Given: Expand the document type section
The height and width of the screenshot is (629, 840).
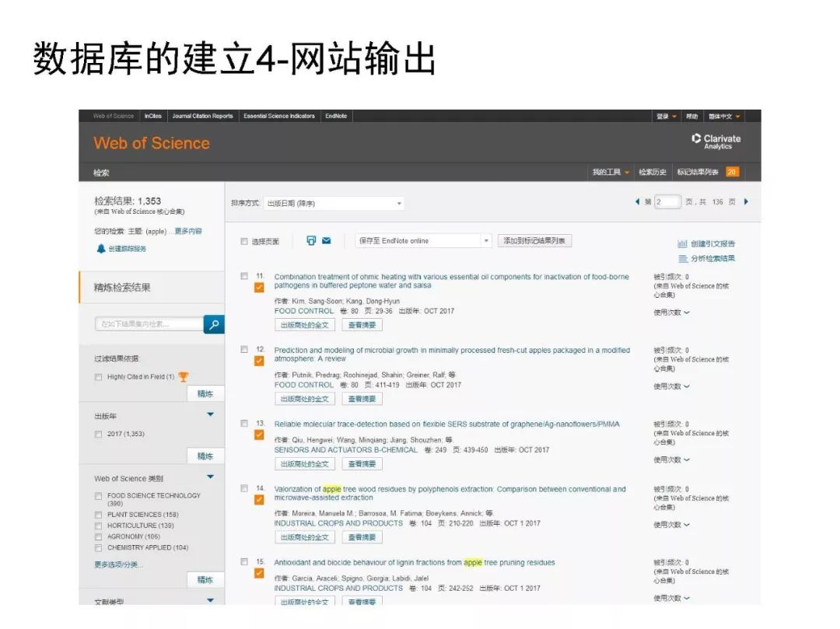Looking at the screenshot, I should click(x=210, y=600).
